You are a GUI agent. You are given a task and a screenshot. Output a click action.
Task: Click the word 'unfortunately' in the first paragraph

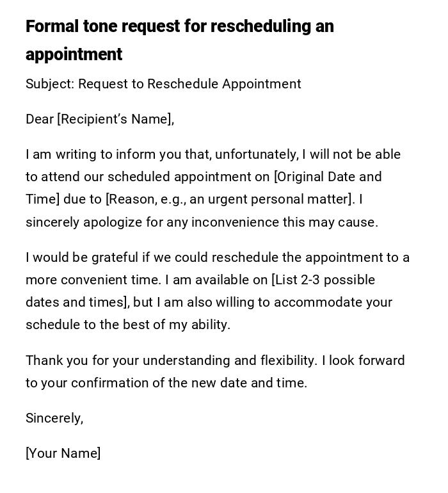click(x=256, y=154)
